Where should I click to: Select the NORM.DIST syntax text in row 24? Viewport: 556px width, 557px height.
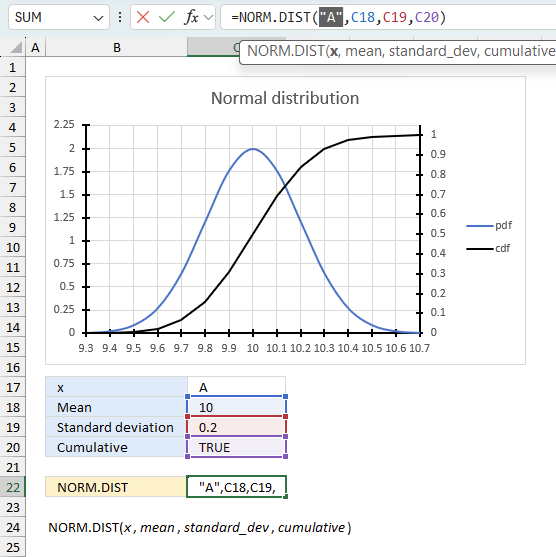click(200, 528)
